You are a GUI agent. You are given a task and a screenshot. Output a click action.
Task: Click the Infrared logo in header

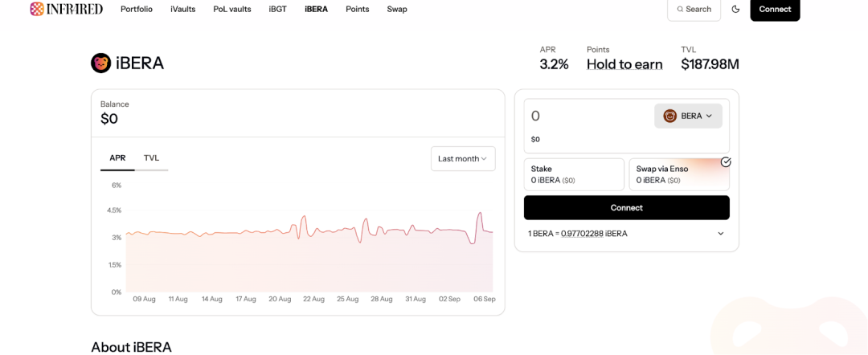click(68, 9)
